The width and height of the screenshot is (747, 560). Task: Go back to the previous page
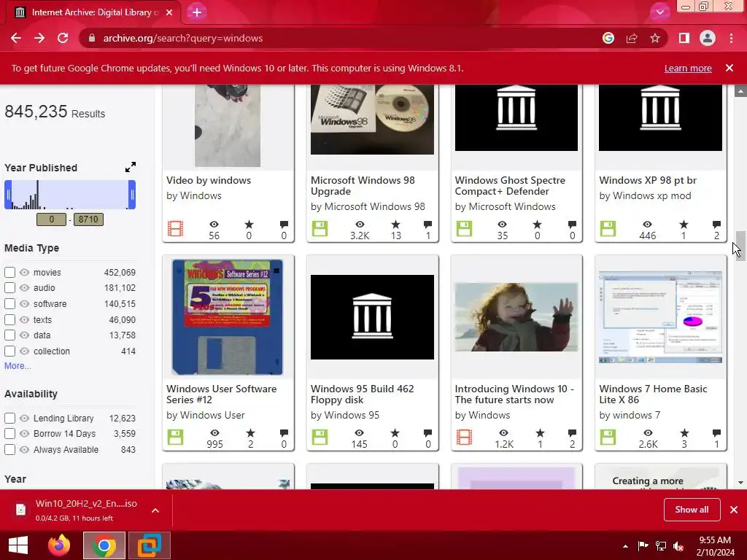pyautogui.click(x=16, y=38)
